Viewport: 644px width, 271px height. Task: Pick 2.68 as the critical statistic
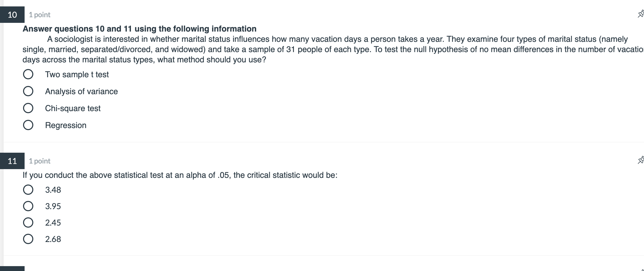[28, 239]
